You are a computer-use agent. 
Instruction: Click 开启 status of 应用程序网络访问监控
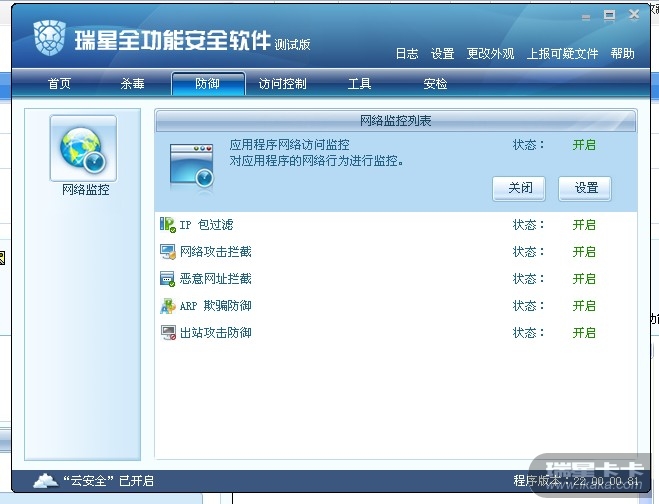[584, 145]
